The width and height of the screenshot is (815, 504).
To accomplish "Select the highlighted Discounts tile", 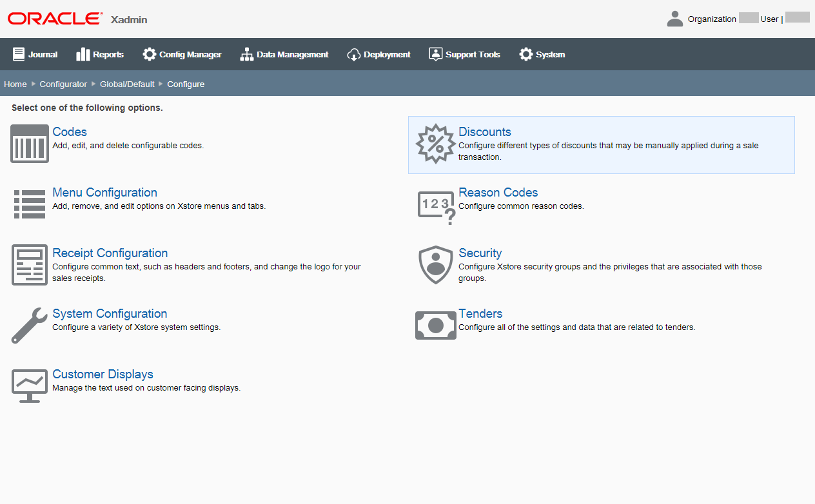I will 601,144.
